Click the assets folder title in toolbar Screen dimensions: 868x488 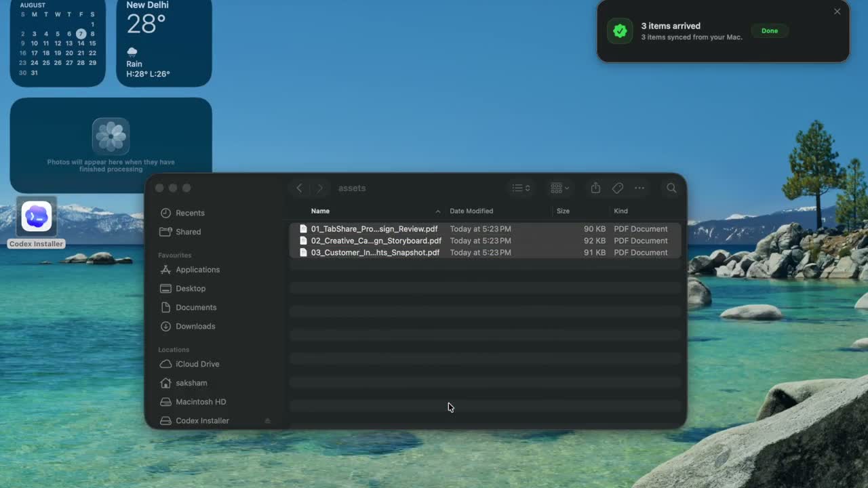tap(352, 188)
